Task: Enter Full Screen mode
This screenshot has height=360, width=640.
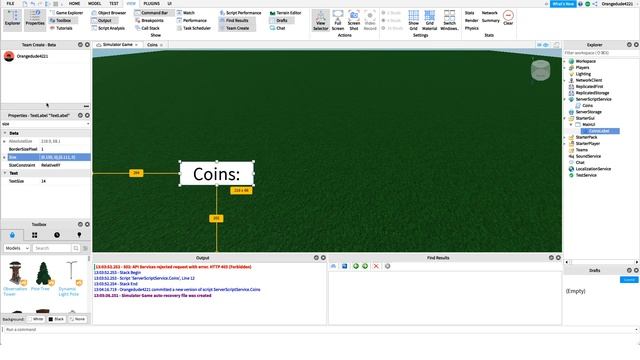Action: pyautogui.click(x=338, y=20)
